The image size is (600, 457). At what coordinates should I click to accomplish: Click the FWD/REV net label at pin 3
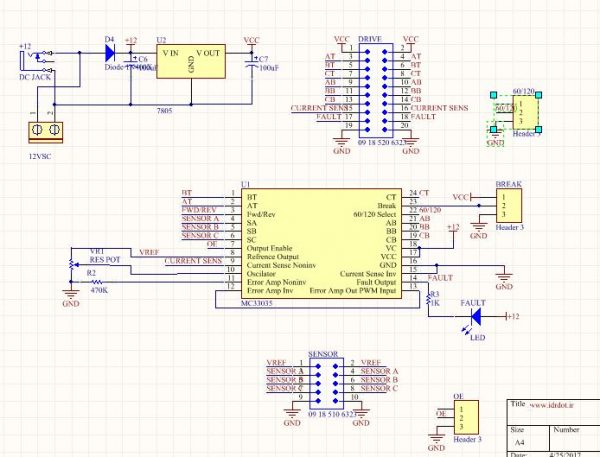pyautogui.click(x=199, y=210)
